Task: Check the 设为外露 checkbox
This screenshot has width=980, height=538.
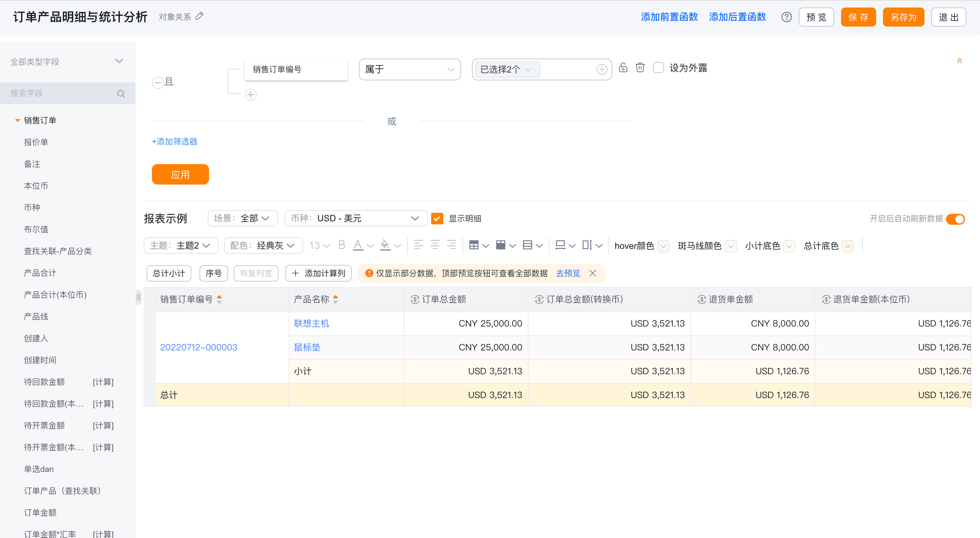Action: tap(658, 68)
